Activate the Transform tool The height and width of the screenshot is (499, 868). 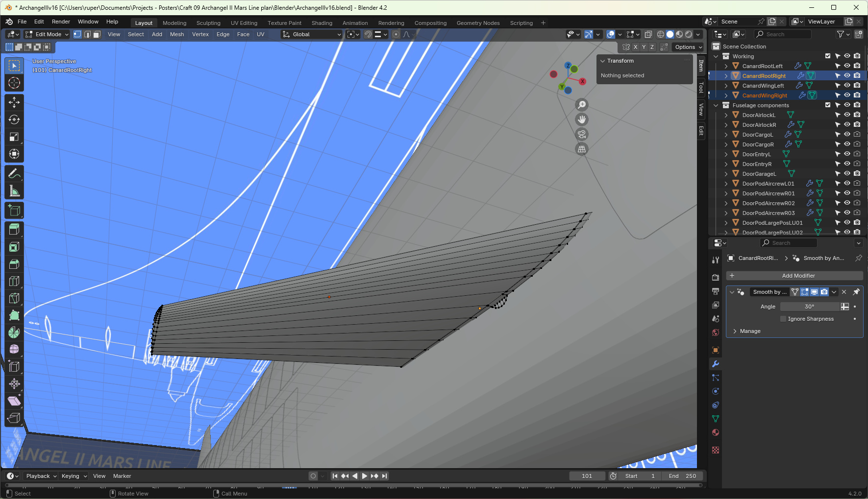[x=14, y=154]
